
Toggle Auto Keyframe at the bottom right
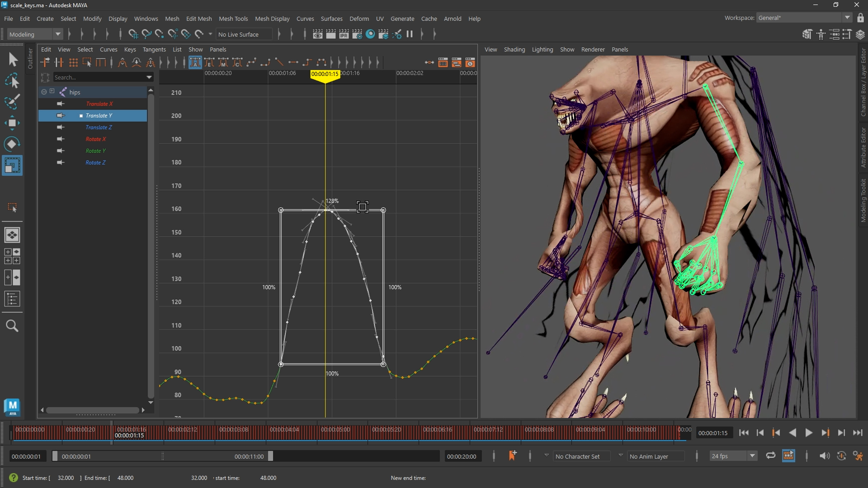click(x=842, y=456)
